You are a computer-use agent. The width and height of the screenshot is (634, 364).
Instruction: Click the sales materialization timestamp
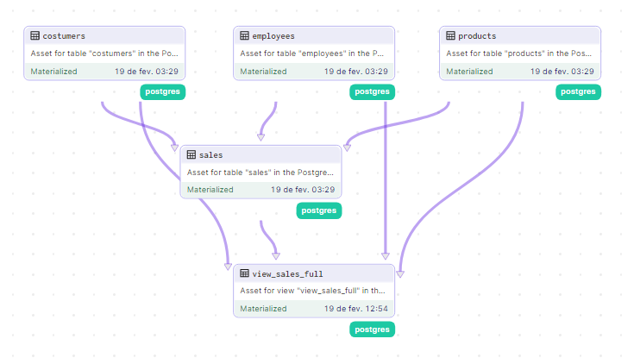tap(303, 190)
